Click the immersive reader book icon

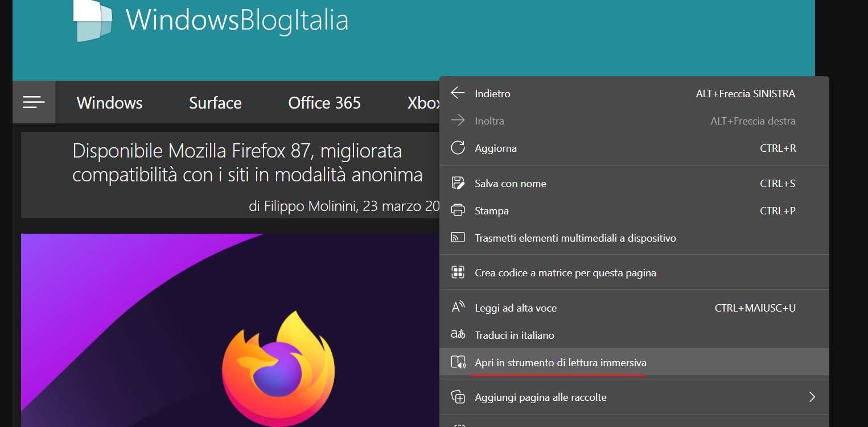click(458, 362)
